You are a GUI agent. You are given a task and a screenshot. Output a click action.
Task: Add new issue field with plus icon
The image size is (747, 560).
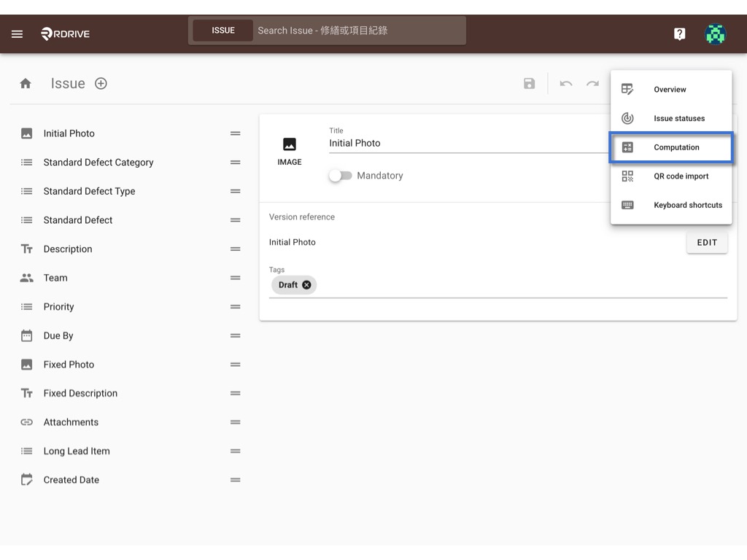101,83
